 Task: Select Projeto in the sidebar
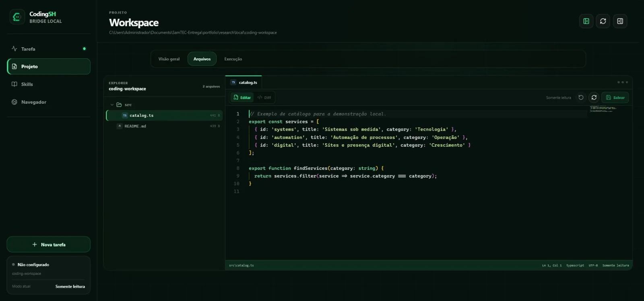tap(48, 66)
